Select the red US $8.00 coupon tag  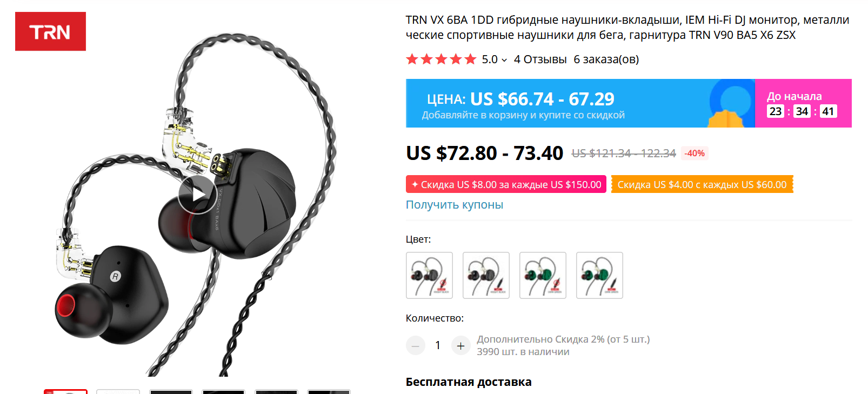point(506,184)
